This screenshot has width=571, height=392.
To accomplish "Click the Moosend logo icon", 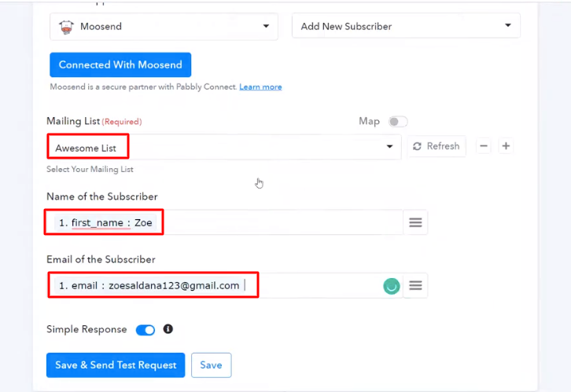I will (x=66, y=27).
